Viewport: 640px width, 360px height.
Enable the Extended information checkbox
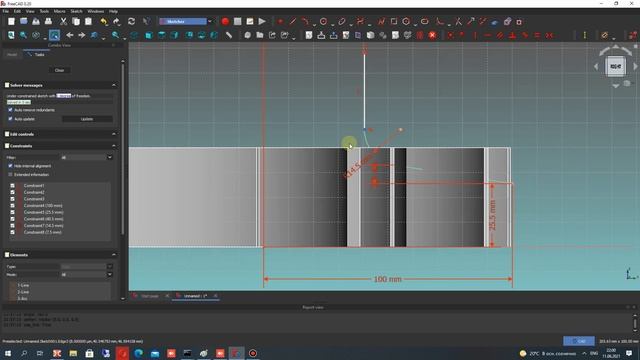click(10, 174)
